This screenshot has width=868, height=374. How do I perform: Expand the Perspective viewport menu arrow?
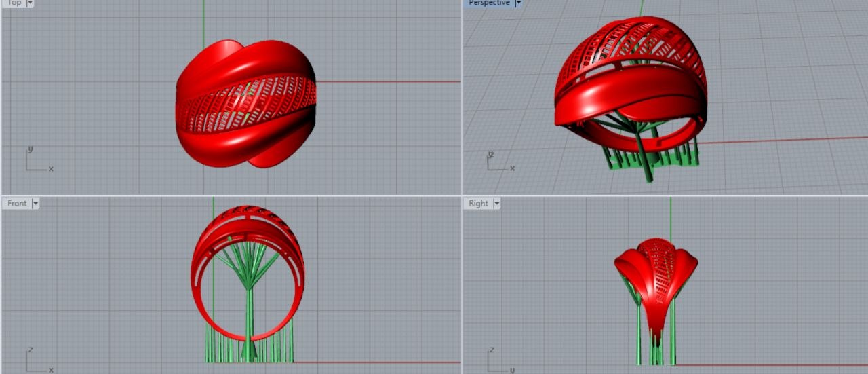pos(518,3)
